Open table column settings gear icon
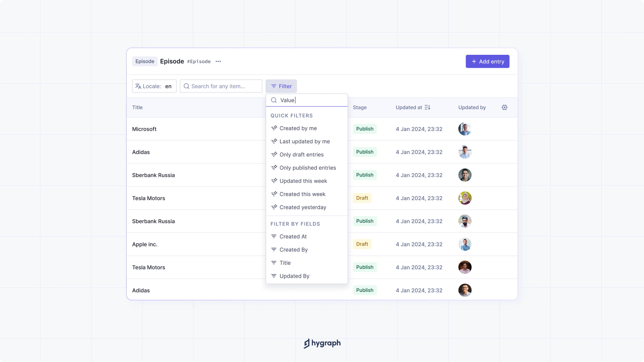 point(504,107)
